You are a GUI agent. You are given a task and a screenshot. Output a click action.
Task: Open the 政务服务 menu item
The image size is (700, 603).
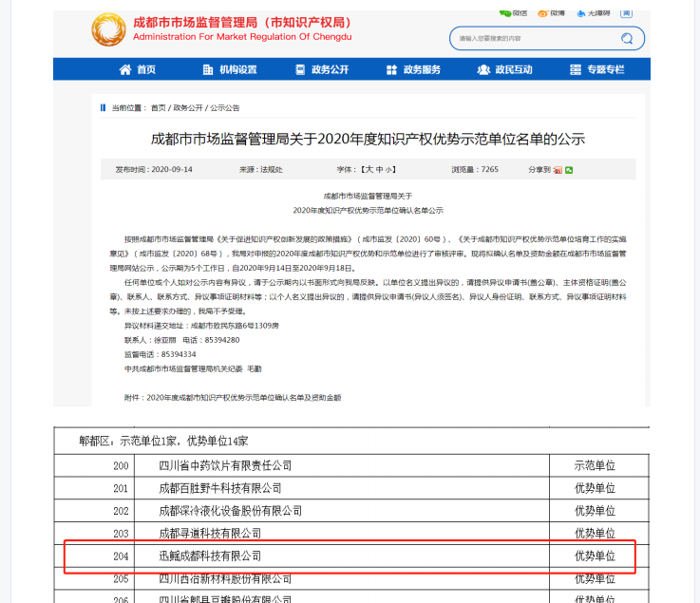(413, 69)
